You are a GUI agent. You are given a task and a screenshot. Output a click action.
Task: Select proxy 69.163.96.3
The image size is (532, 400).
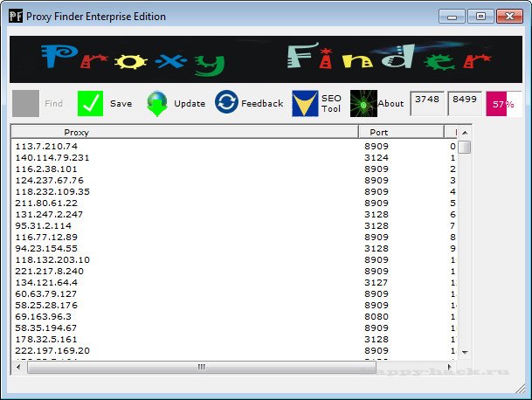(43, 317)
